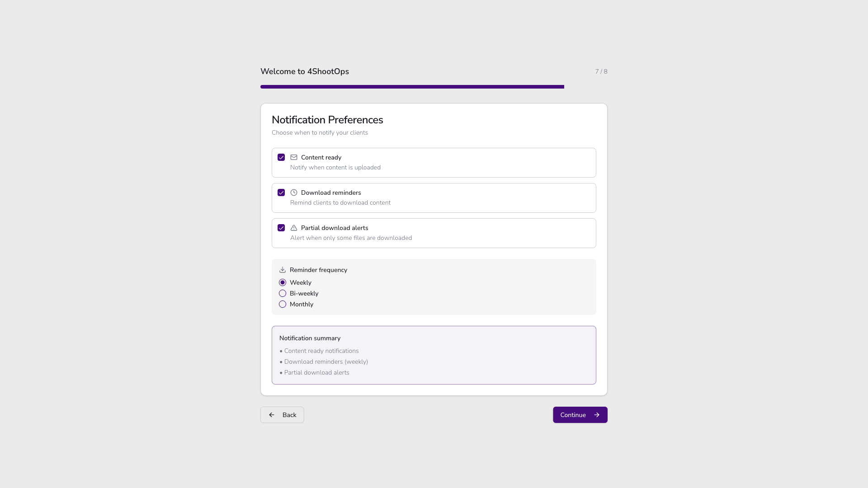Viewport: 868px width, 488px height.
Task: Click the download icon next to Reminder frequency
Action: (x=282, y=269)
